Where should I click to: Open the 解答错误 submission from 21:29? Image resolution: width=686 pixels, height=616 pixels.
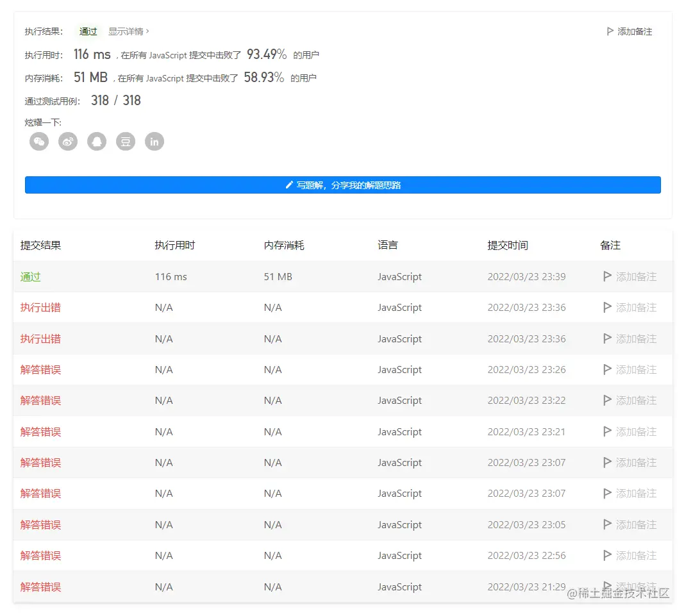40,587
